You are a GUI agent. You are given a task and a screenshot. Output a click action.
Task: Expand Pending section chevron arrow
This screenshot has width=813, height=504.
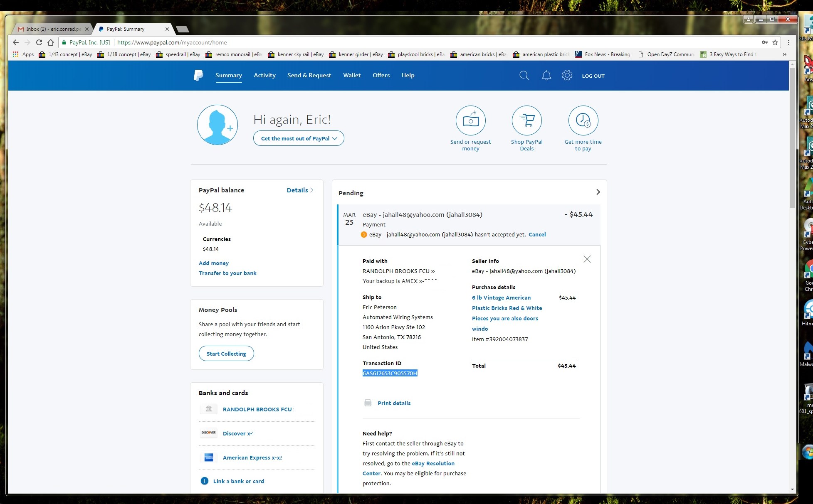[x=598, y=192]
